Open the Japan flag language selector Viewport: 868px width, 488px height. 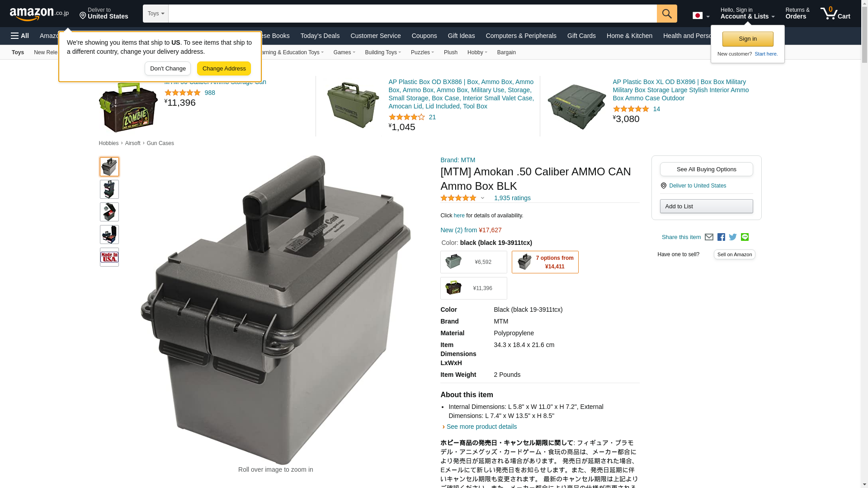pos(701,16)
